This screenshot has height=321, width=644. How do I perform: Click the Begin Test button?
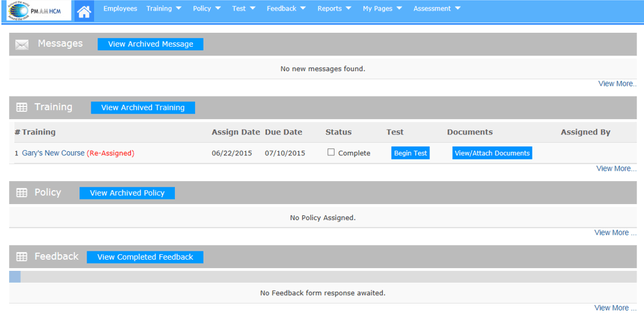coord(411,153)
